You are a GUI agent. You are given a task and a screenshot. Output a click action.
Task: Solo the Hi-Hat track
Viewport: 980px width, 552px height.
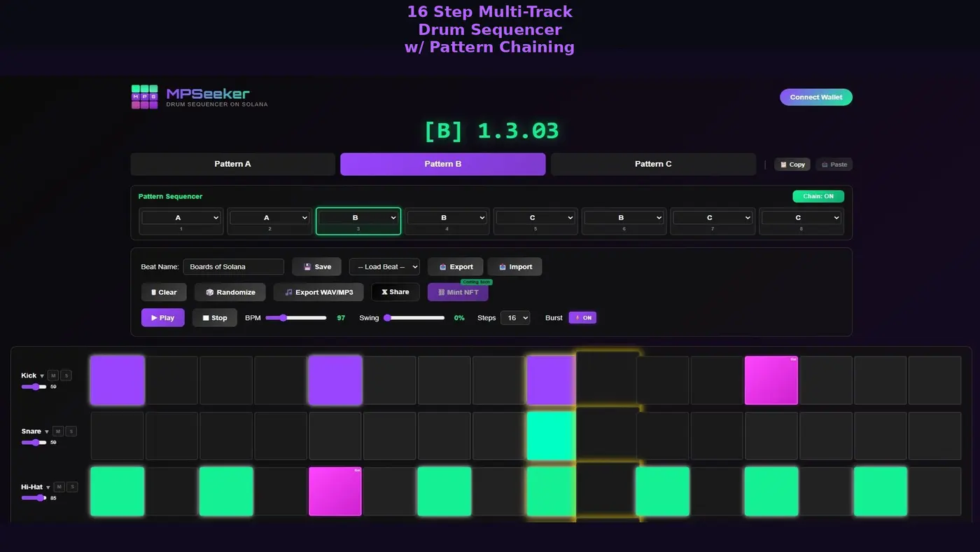(72, 487)
